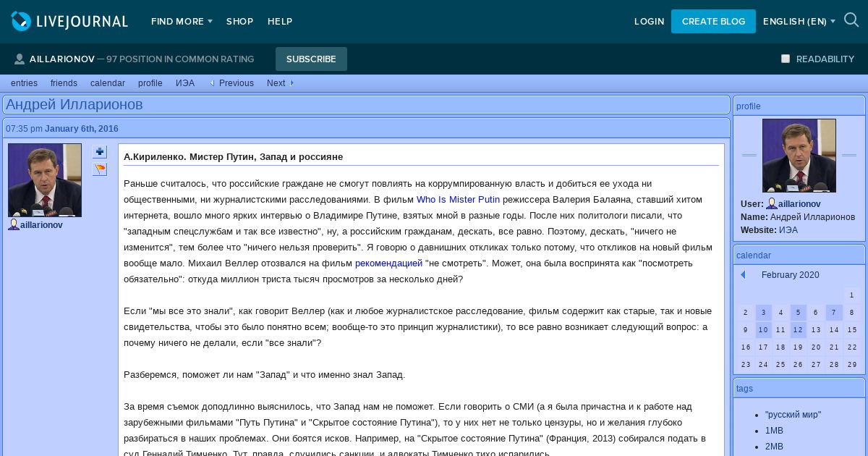Go to previous month in calendar

(x=743, y=275)
